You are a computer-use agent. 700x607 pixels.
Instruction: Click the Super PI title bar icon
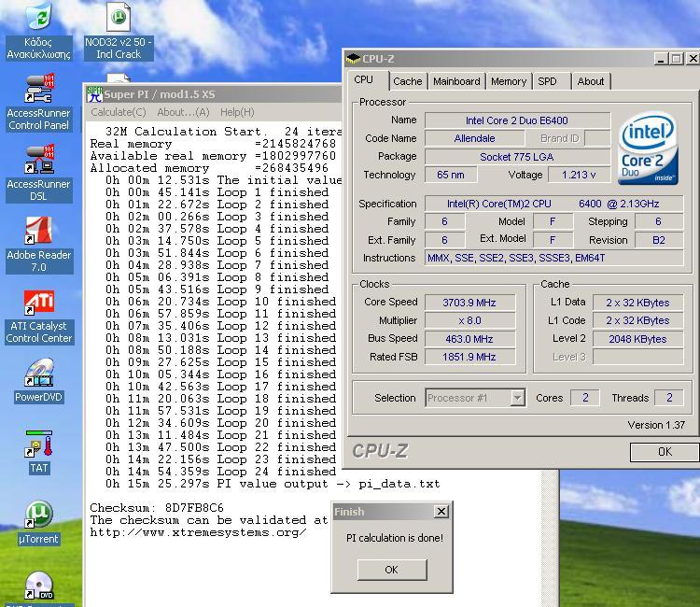pos(94,94)
